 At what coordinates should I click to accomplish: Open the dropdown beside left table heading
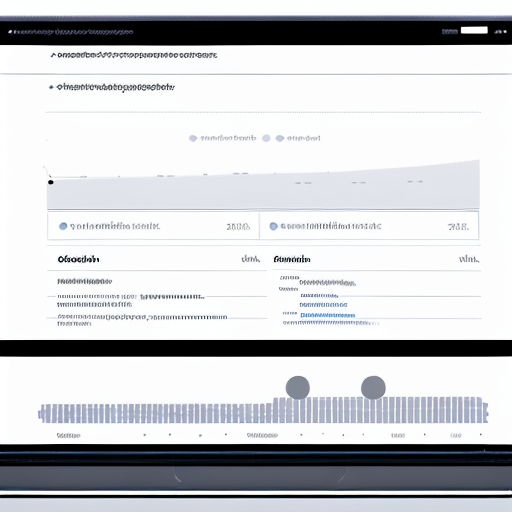click(250, 259)
